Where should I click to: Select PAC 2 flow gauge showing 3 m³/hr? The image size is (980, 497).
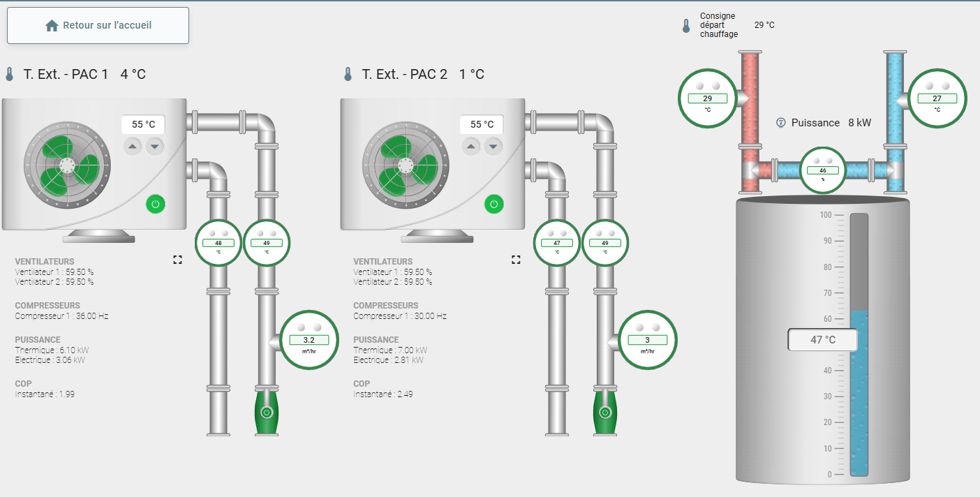tap(647, 340)
